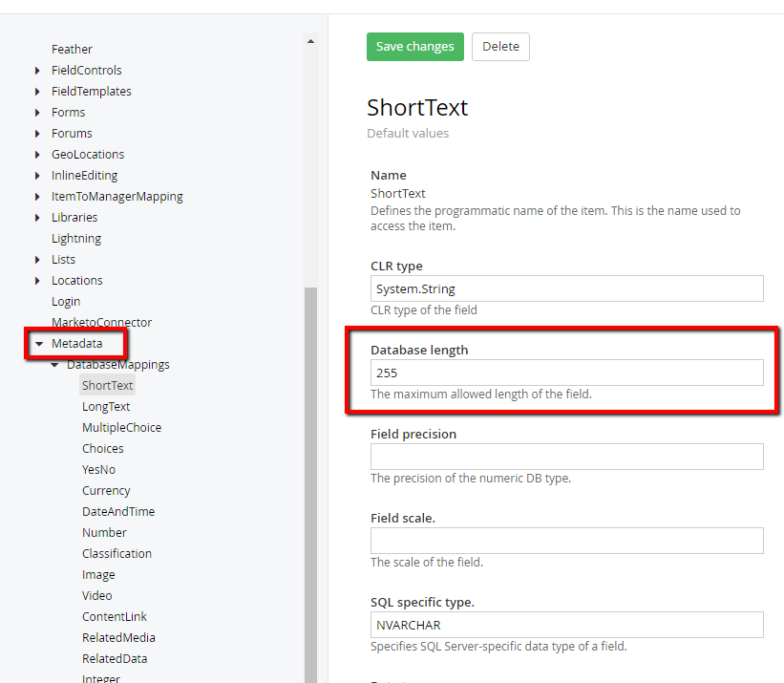Click the Field scale input field
Screen dimensions: 784x683
pos(566,541)
